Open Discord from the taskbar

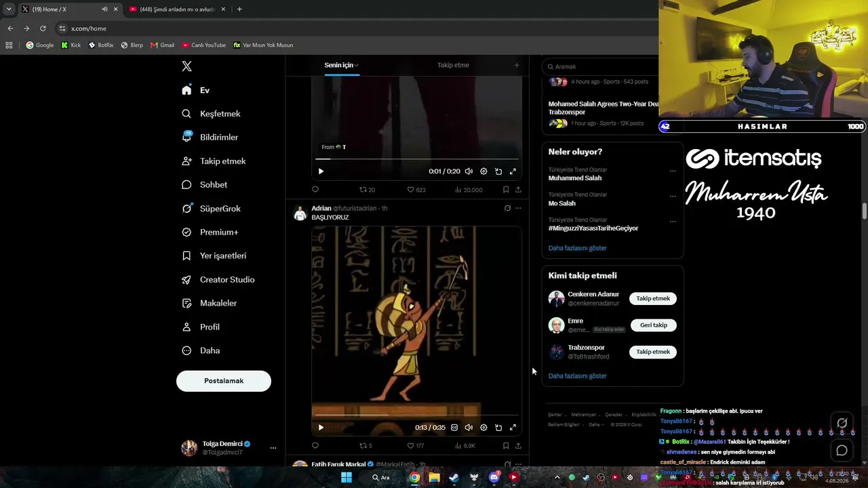tap(494, 477)
